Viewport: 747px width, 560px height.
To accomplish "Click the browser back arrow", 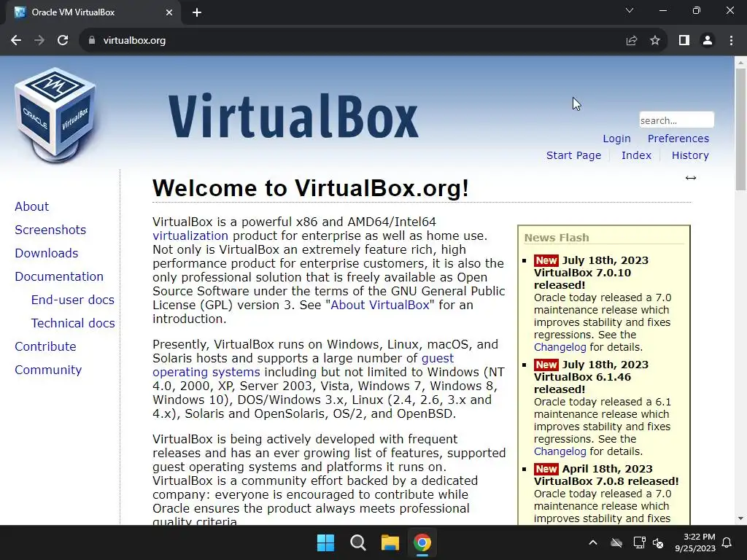I will [x=16, y=41].
